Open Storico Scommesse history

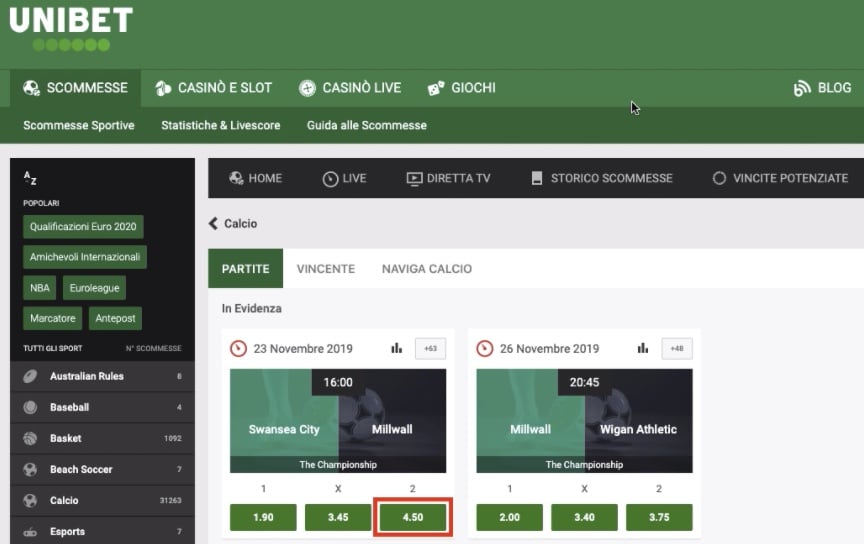tap(601, 178)
